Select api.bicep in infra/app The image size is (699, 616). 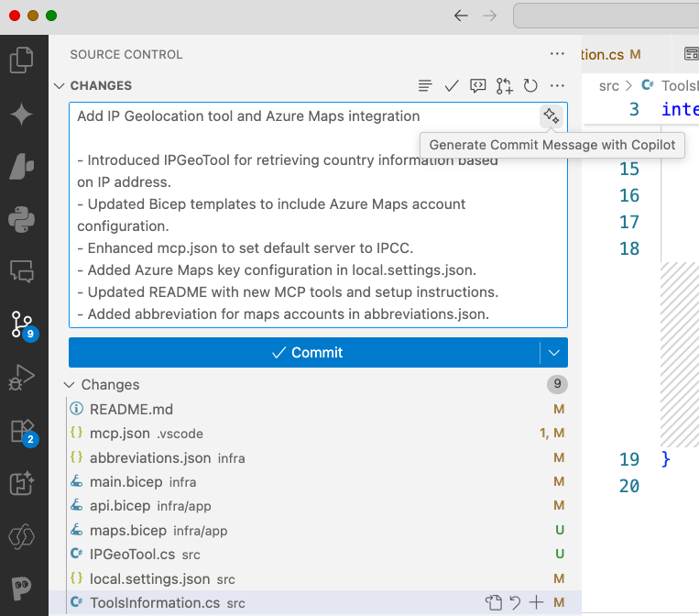[x=316, y=506]
